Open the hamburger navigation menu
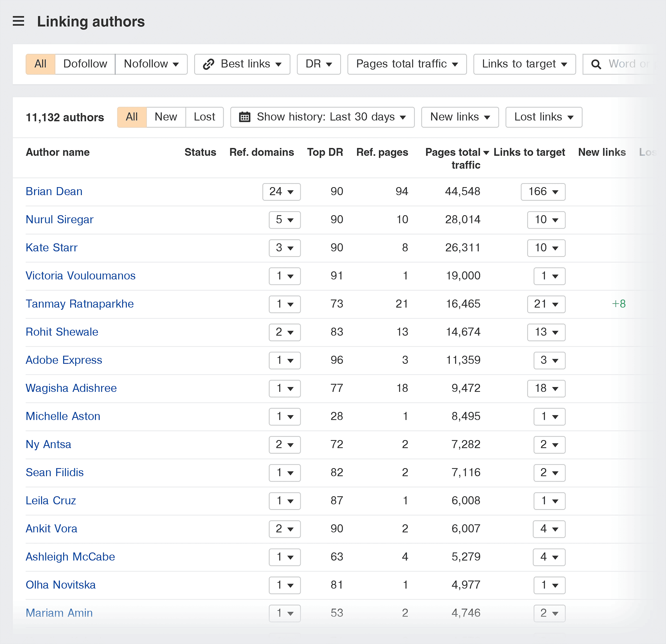The width and height of the screenshot is (666, 644). 18,21
